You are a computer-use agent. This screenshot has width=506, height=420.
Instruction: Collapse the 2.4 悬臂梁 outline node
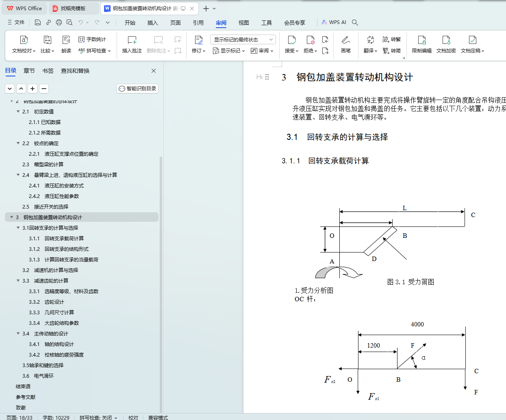pyautogui.click(x=18, y=175)
